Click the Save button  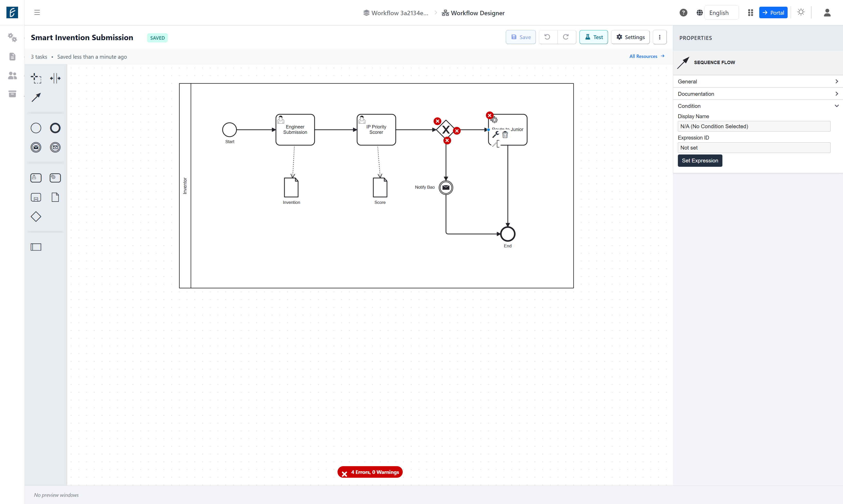click(521, 37)
